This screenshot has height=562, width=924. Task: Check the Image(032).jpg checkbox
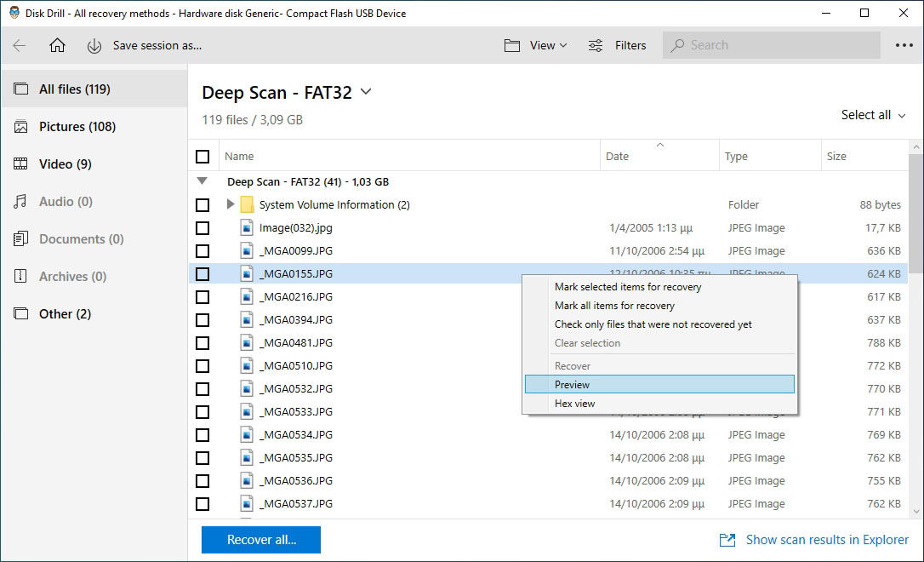(202, 227)
